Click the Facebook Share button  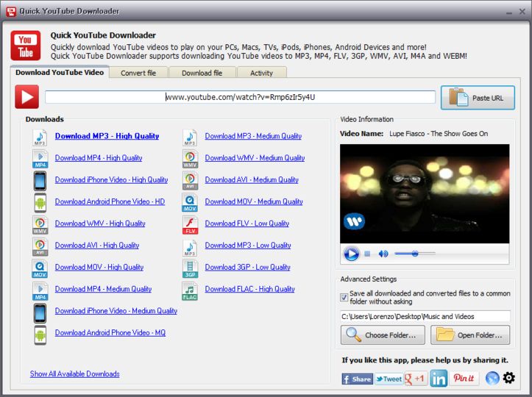pyautogui.click(x=358, y=379)
